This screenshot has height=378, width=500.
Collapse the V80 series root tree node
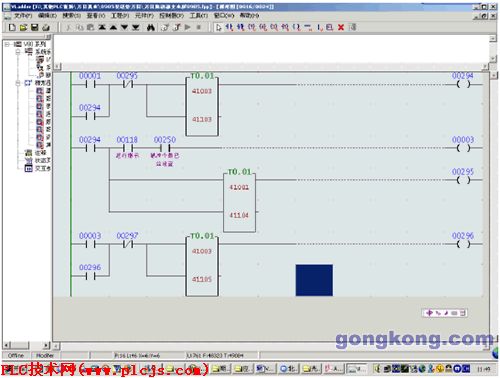pyautogui.click(x=7, y=44)
